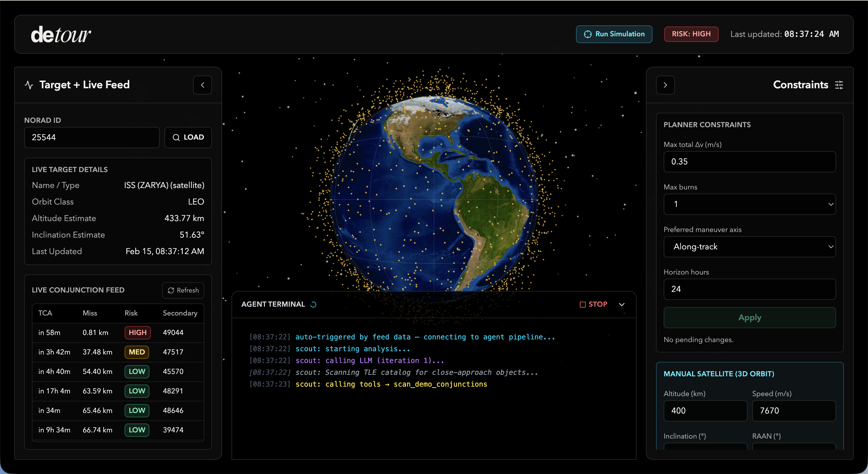Click the Constraints sliders icon
This screenshot has width=868, height=474.
839,85
